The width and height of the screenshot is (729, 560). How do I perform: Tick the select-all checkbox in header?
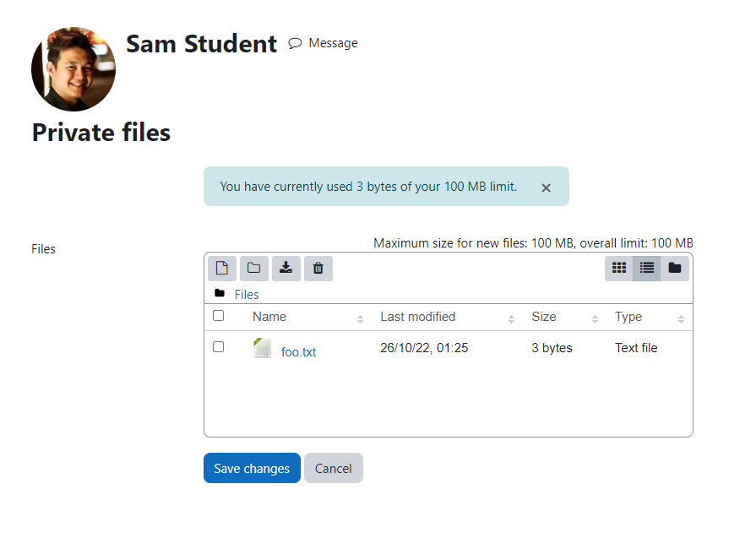218,316
